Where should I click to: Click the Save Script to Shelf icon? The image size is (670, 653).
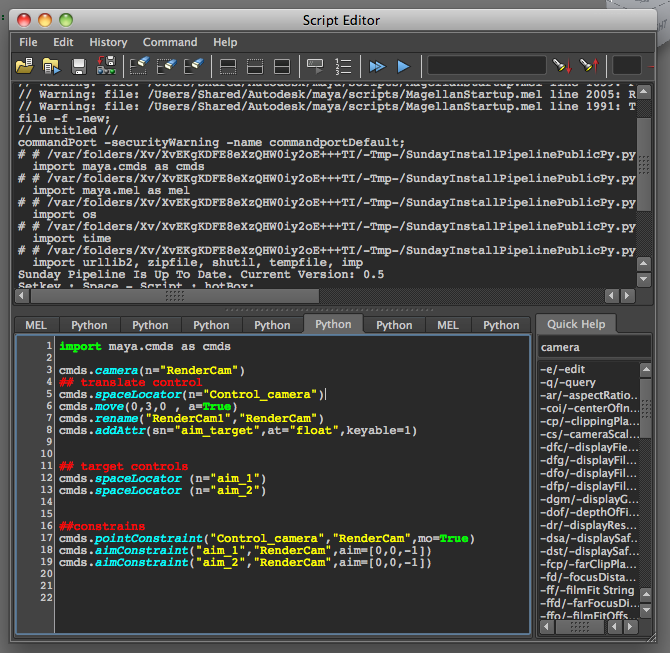104,66
